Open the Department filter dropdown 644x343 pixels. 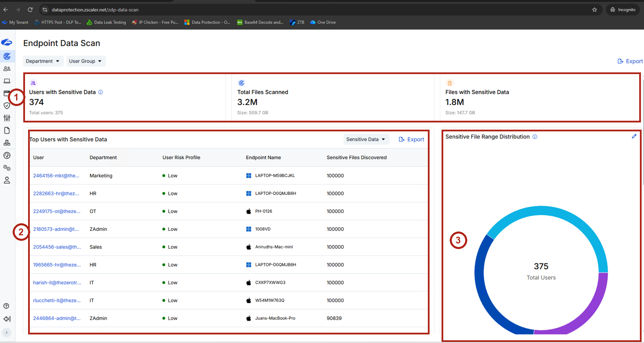(43, 61)
